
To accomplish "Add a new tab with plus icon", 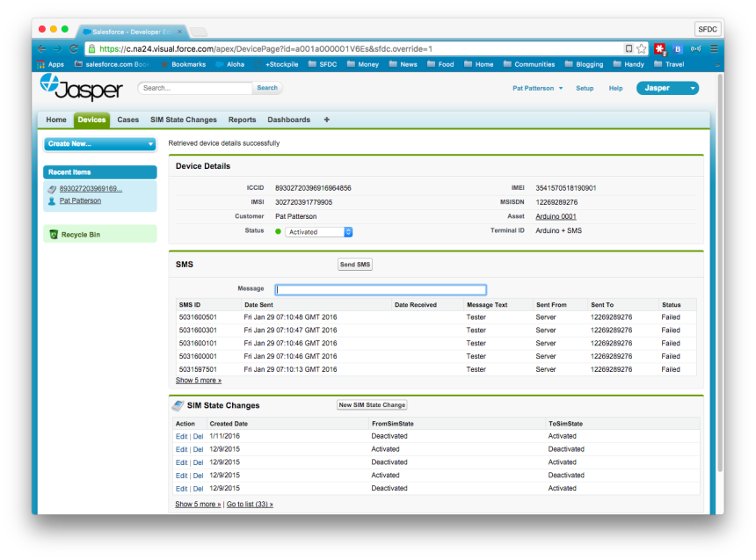I will click(326, 120).
